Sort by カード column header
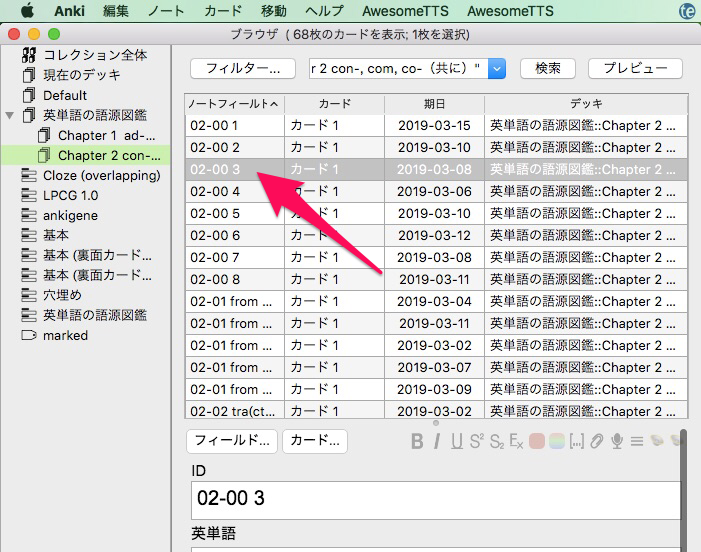 334,104
